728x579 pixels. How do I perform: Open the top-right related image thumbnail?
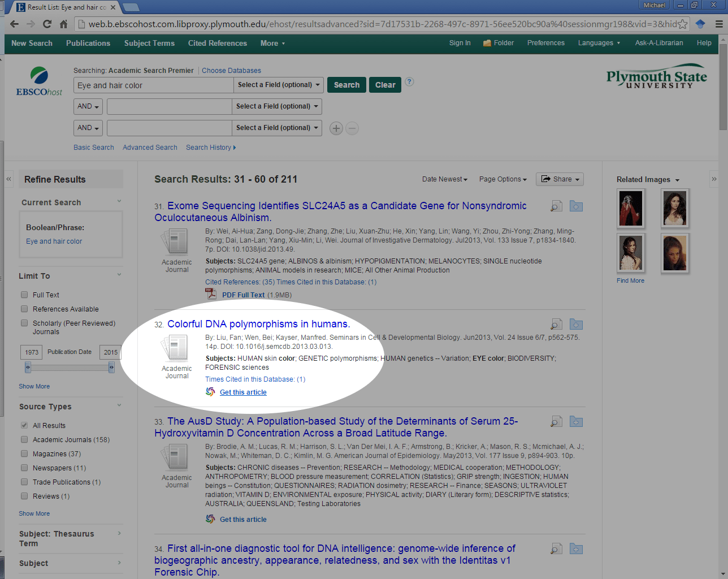(x=675, y=208)
